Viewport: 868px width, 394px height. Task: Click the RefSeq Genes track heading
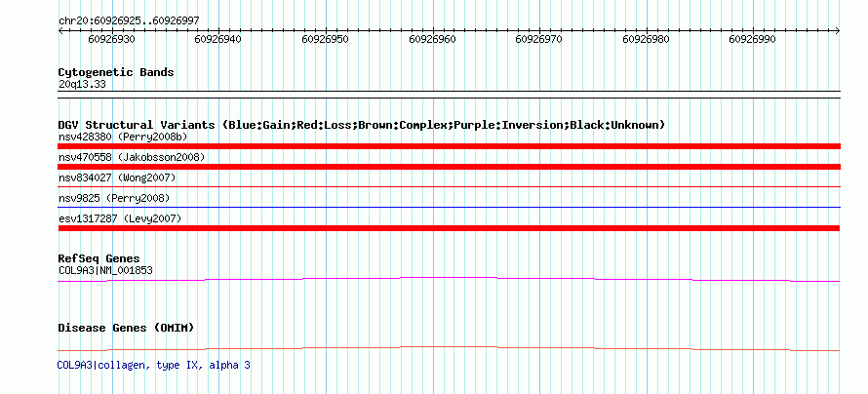coord(99,258)
